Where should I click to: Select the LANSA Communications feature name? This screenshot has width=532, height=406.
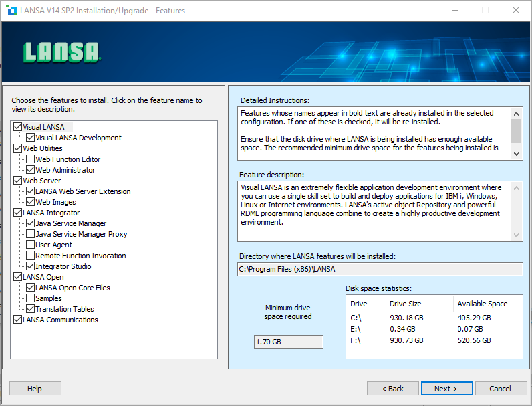coord(60,320)
